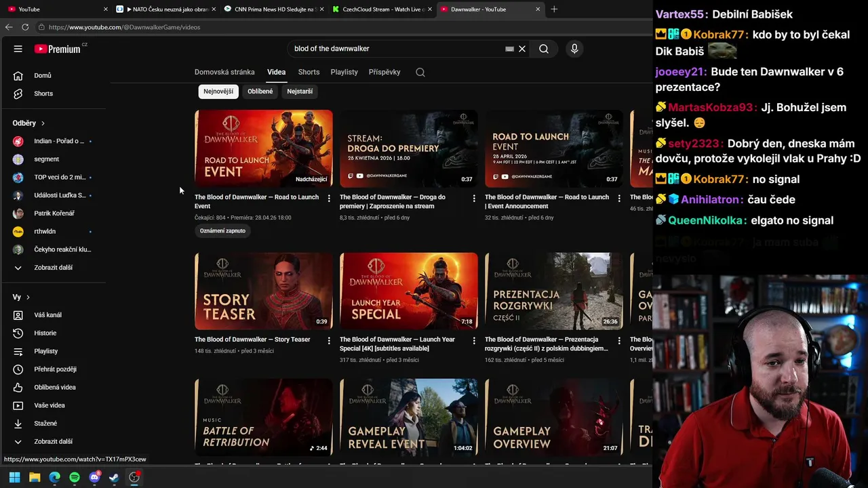Open Playlisty in the sidebar

click(x=46, y=351)
